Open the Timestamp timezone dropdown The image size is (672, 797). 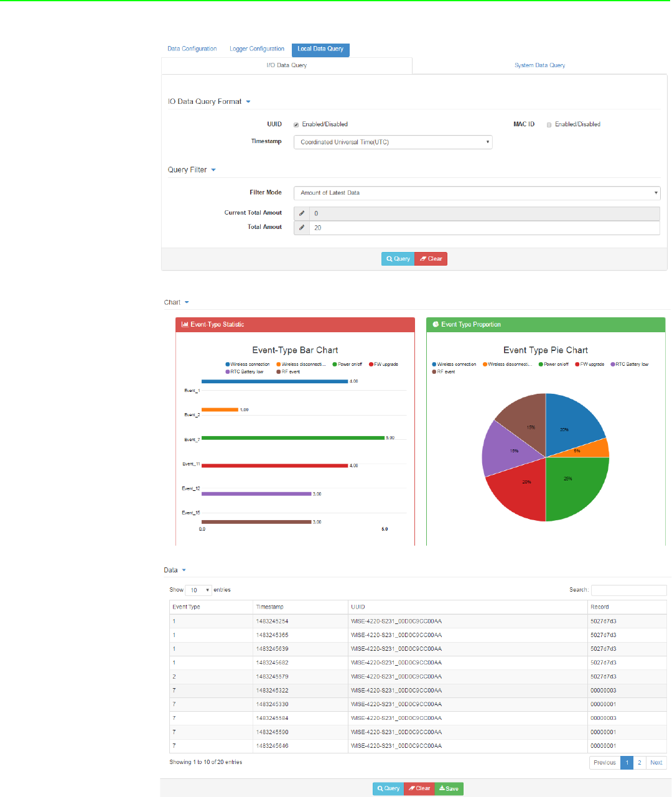point(393,142)
